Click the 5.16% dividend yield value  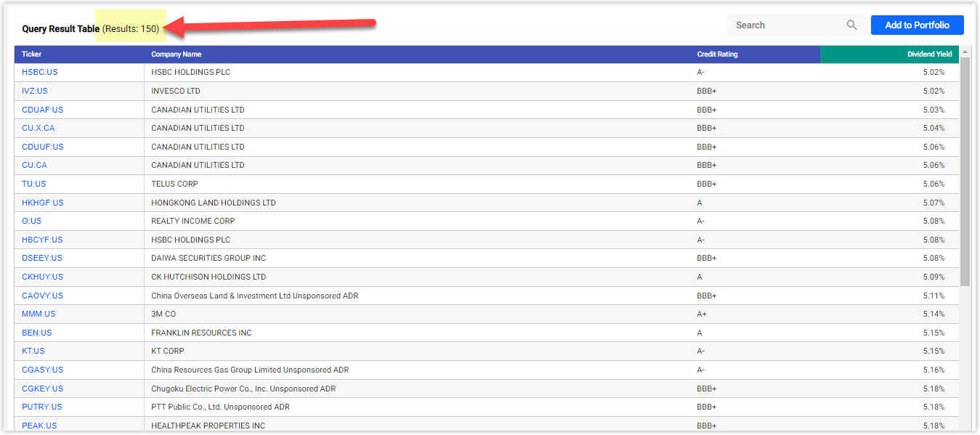point(934,370)
